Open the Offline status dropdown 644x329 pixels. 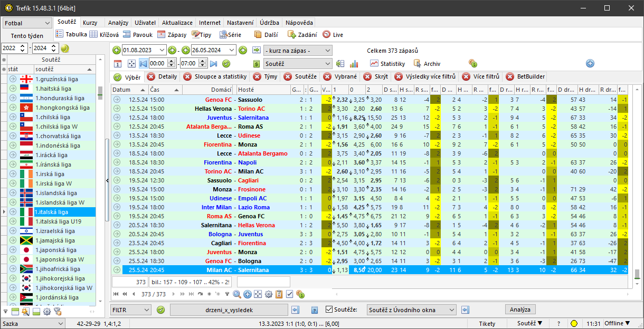617,324
